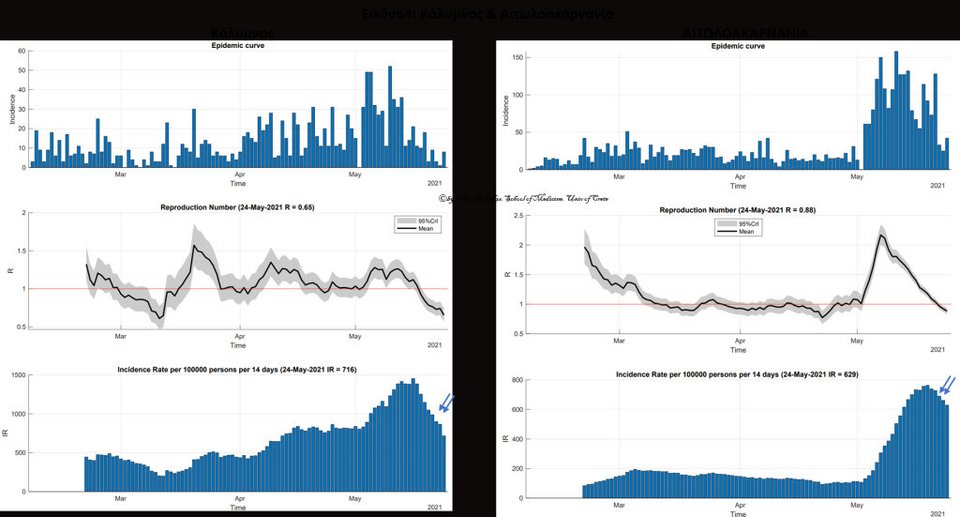Click the "Time" x-axis label under the R = 0.88 chart
Image resolution: width=960 pixels, height=517 pixels.
[x=738, y=350]
